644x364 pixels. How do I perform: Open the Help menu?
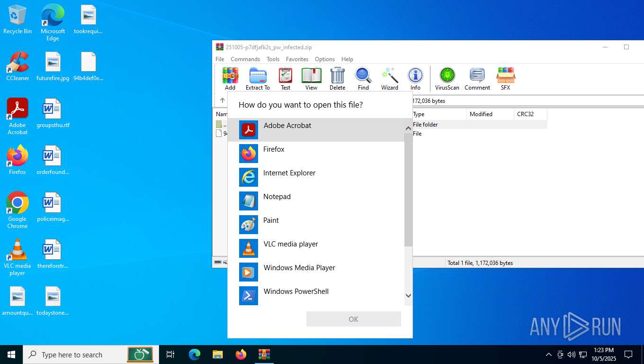pyautogui.click(x=347, y=59)
